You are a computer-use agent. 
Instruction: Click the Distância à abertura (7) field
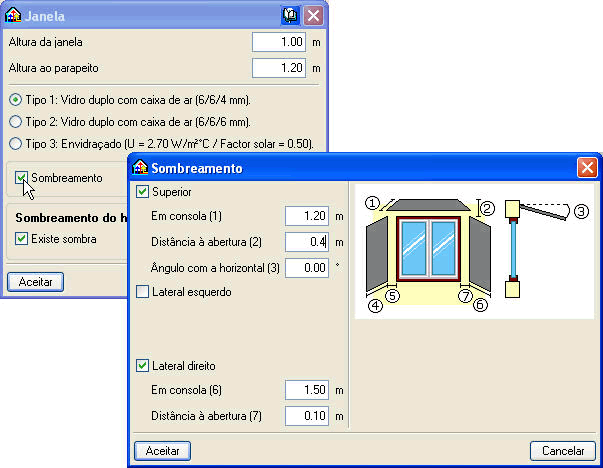click(x=307, y=416)
